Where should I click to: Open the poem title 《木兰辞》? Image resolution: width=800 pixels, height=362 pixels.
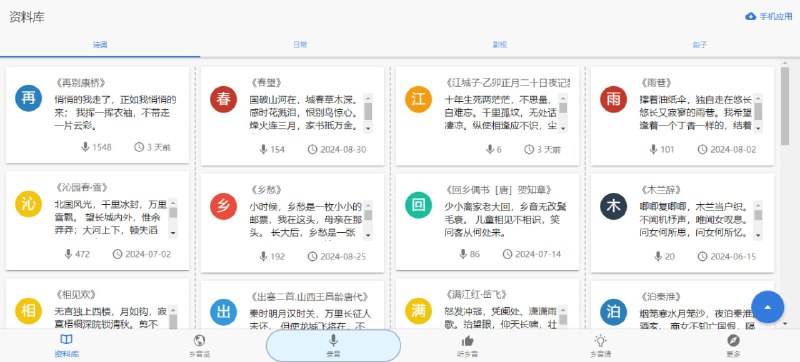pos(661,190)
